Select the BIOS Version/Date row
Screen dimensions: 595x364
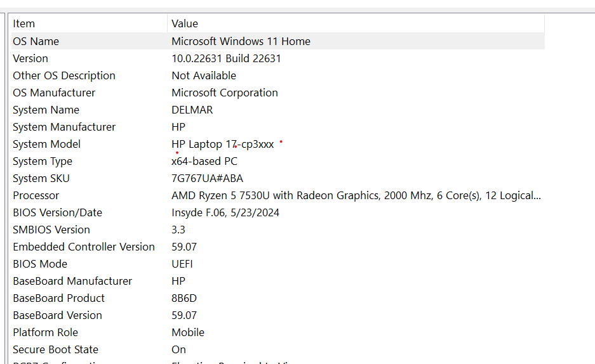tap(277, 212)
